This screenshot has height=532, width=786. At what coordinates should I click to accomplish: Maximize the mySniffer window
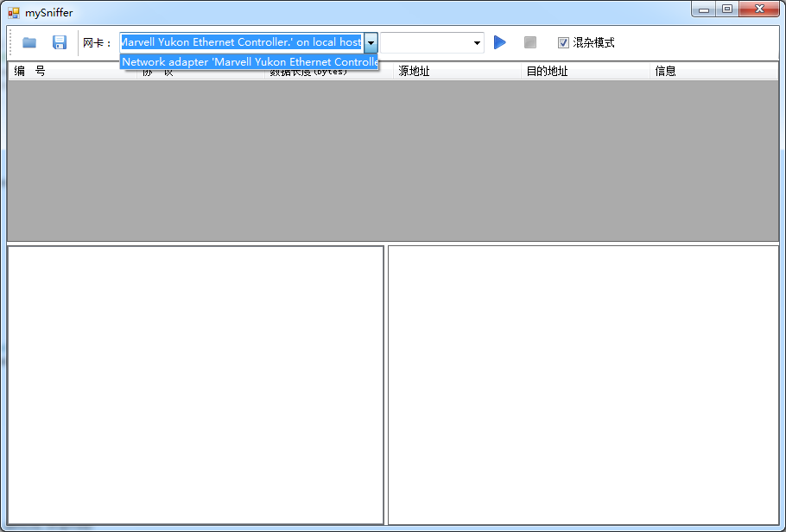coord(727,9)
